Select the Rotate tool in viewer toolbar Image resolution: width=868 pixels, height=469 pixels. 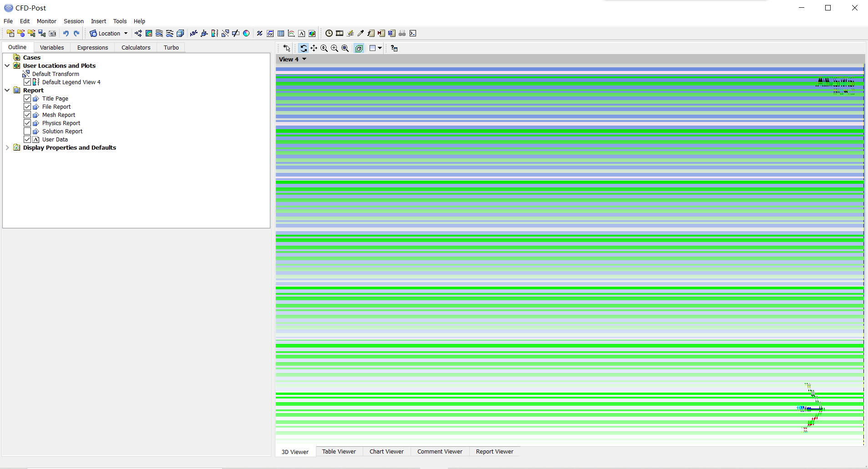click(x=303, y=48)
